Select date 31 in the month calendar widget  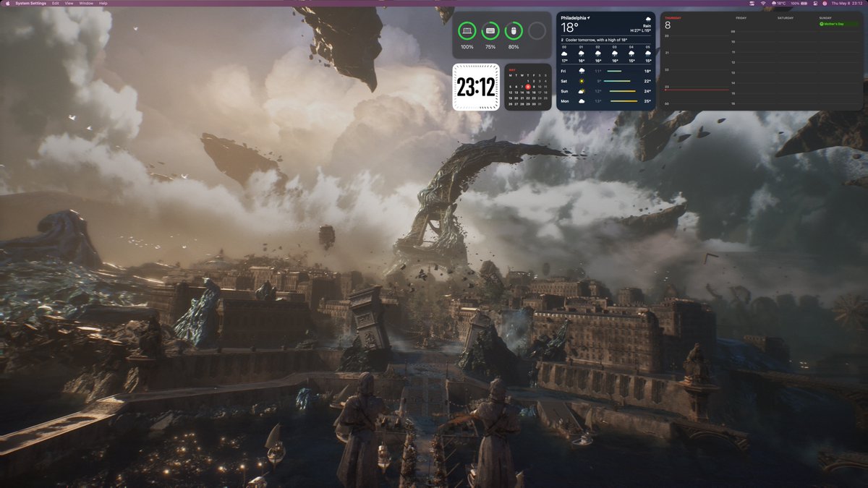tap(540, 104)
